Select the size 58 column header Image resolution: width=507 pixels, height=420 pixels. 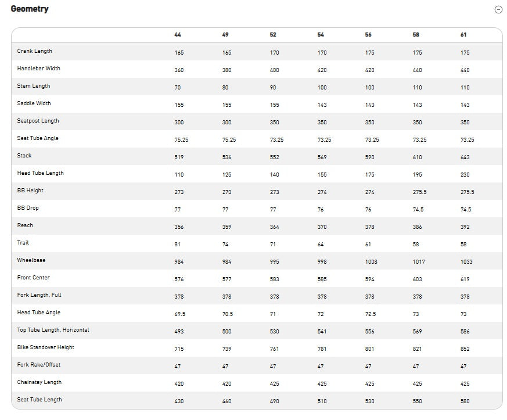point(416,35)
